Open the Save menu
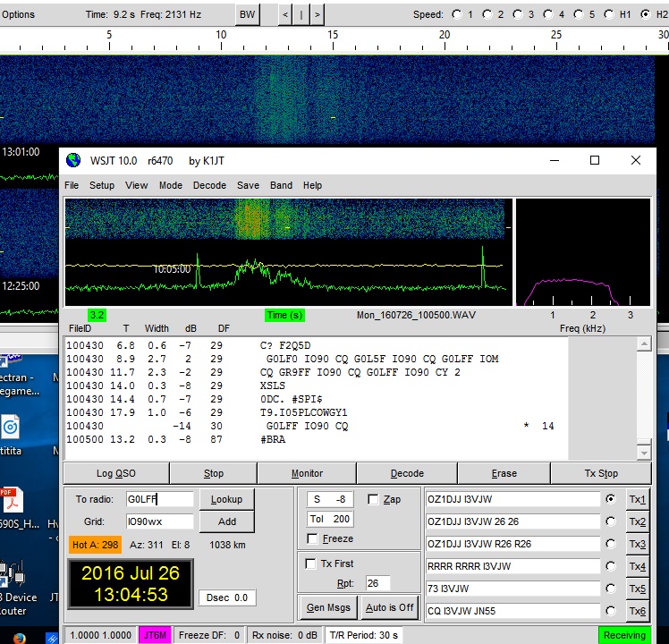669x644 pixels. point(248,185)
